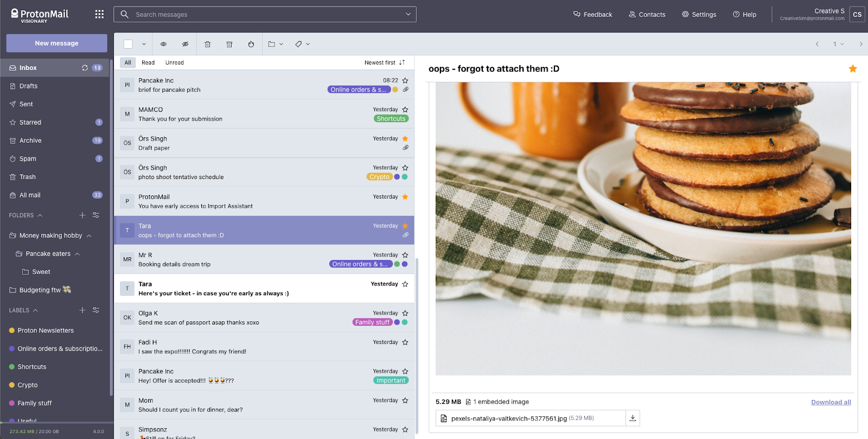Unstar the open message title star
This screenshot has height=439, width=868.
[853, 68]
